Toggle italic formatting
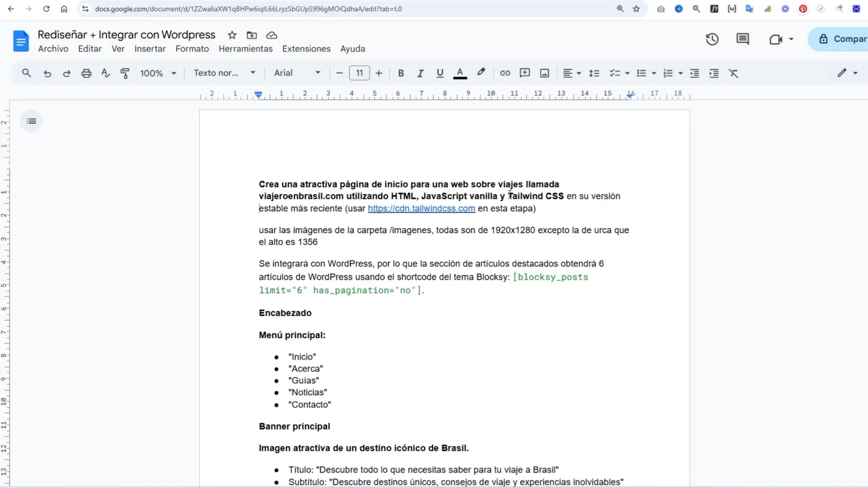Image resolution: width=868 pixels, height=488 pixels. pyautogui.click(x=420, y=73)
